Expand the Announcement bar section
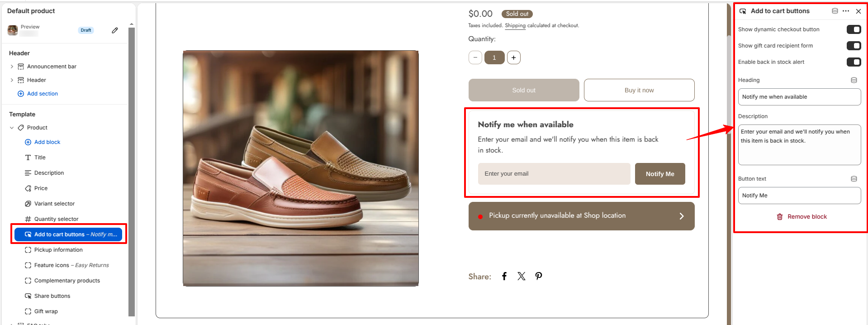Viewport: 868px width, 325px height. click(x=12, y=67)
